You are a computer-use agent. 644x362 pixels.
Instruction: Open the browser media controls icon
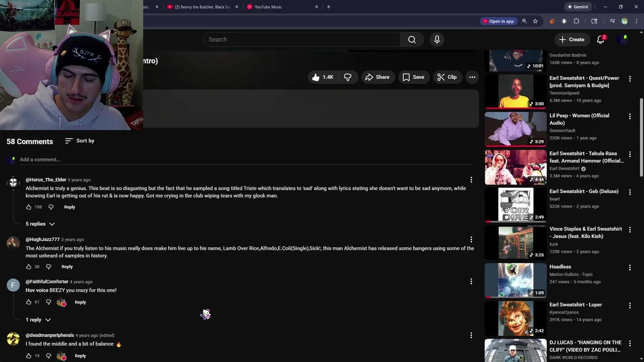(x=612, y=21)
